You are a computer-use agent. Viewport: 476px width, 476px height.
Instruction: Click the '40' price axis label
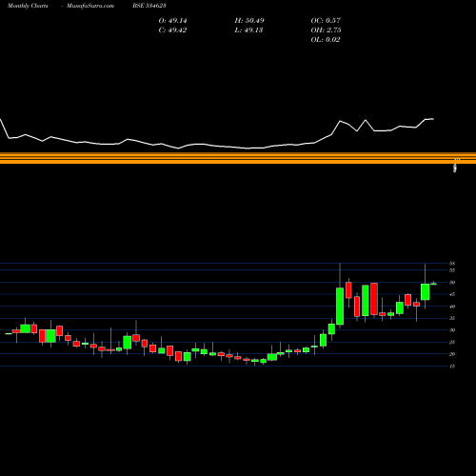click(452, 307)
